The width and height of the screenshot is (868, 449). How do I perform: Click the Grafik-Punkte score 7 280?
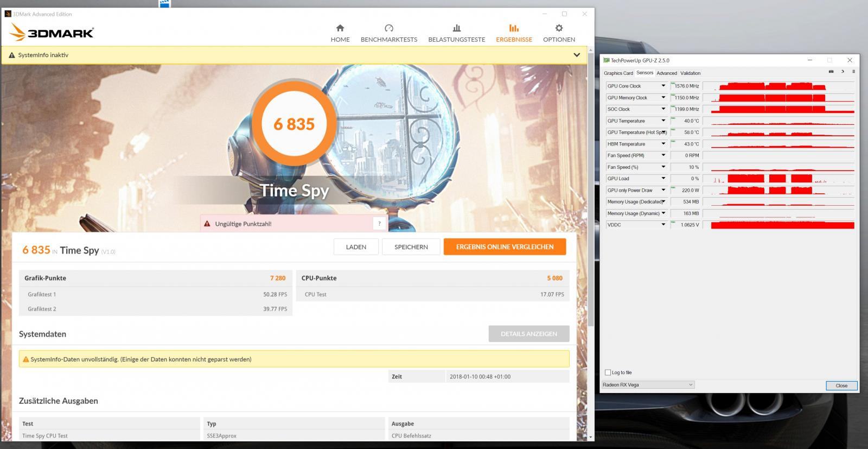278,278
